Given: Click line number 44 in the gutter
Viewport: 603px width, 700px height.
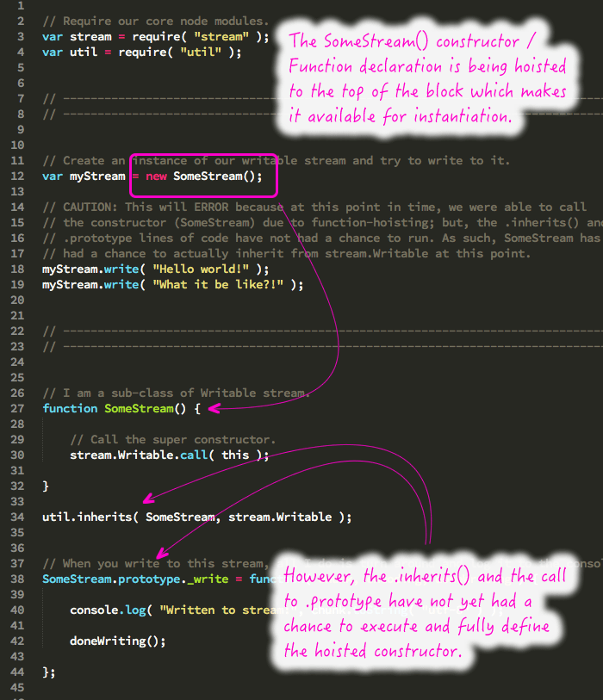Looking at the screenshot, I should click(x=17, y=672).
